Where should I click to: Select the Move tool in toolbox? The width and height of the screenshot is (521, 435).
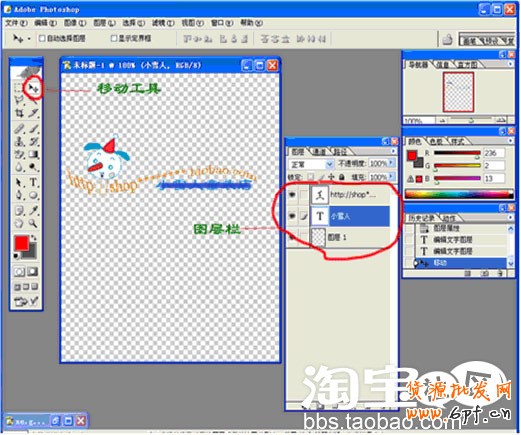pos(33,88)
